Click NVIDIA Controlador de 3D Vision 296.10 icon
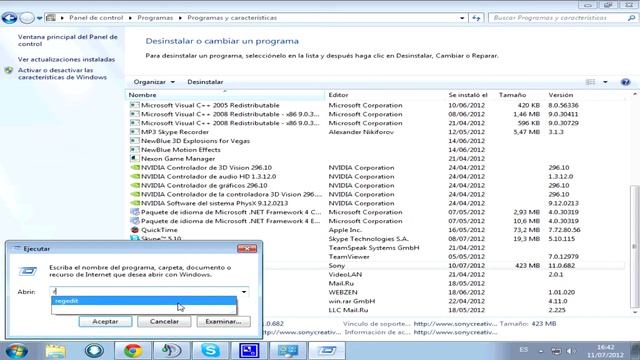 [134, 167]
